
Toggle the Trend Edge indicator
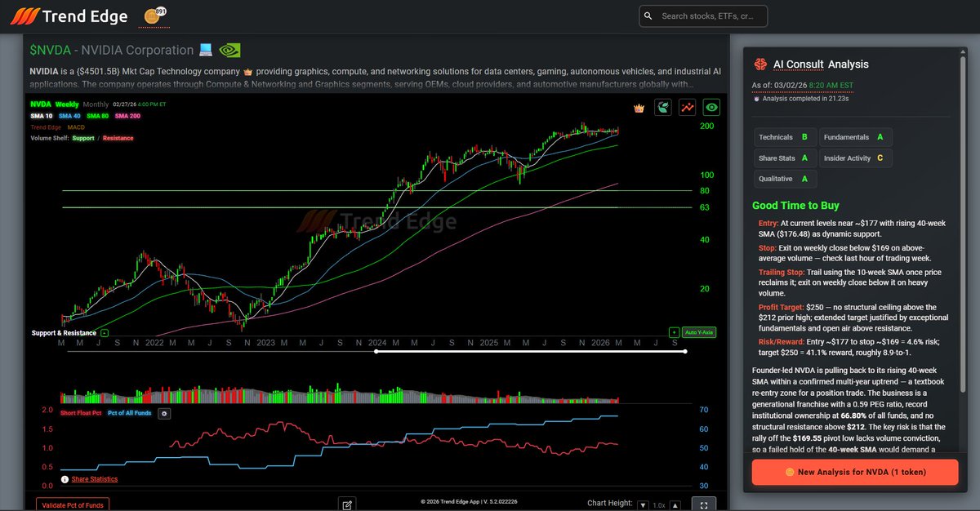46,127
